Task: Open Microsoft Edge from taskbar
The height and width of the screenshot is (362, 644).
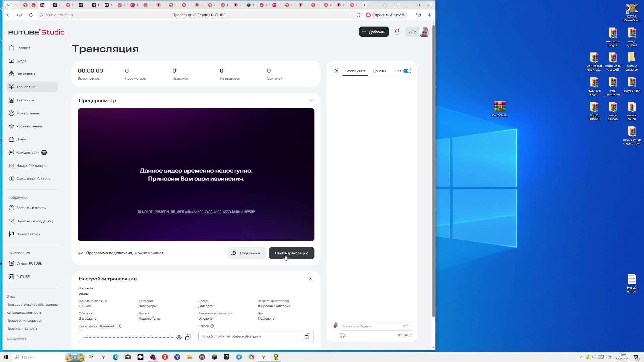Action: (x=116, y=357)
